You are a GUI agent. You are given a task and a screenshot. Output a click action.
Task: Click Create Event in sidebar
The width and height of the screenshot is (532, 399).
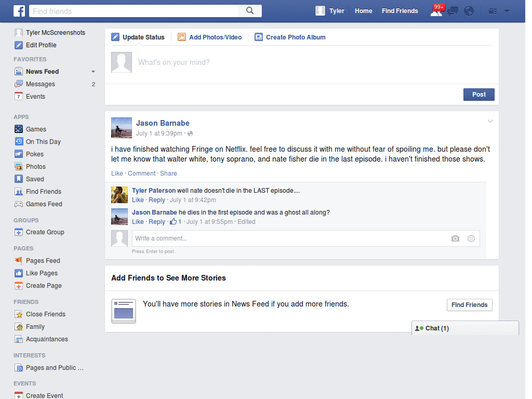pyautogui.click(x=38, y=395)
